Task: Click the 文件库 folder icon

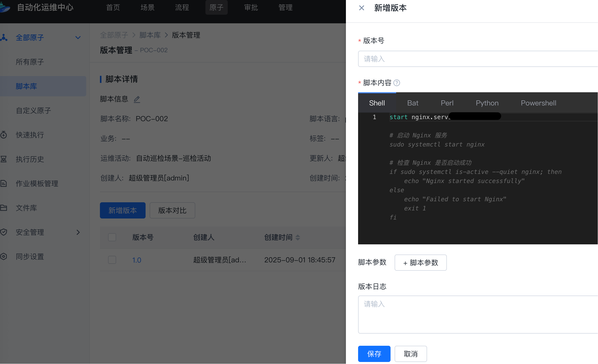Action: coord(4,208)
